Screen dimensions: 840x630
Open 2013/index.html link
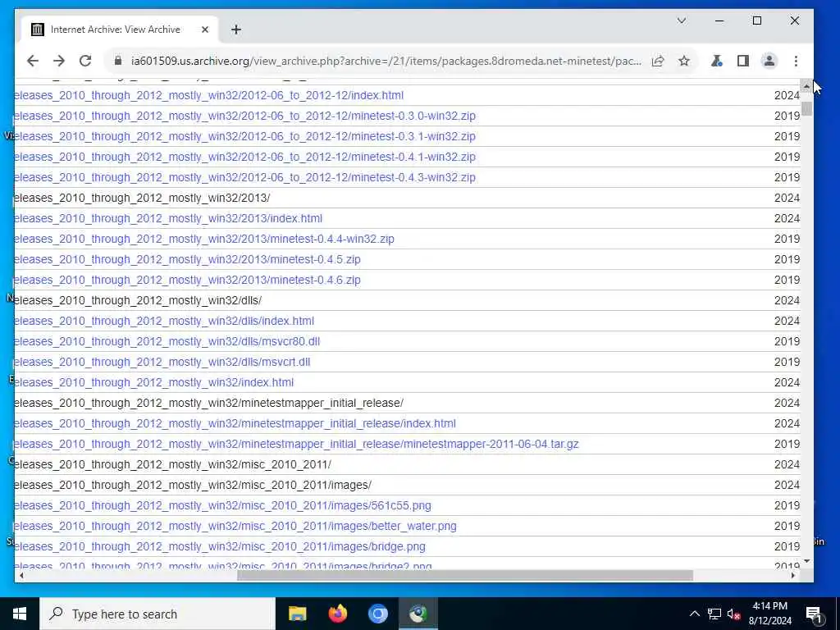coord(168,218)
